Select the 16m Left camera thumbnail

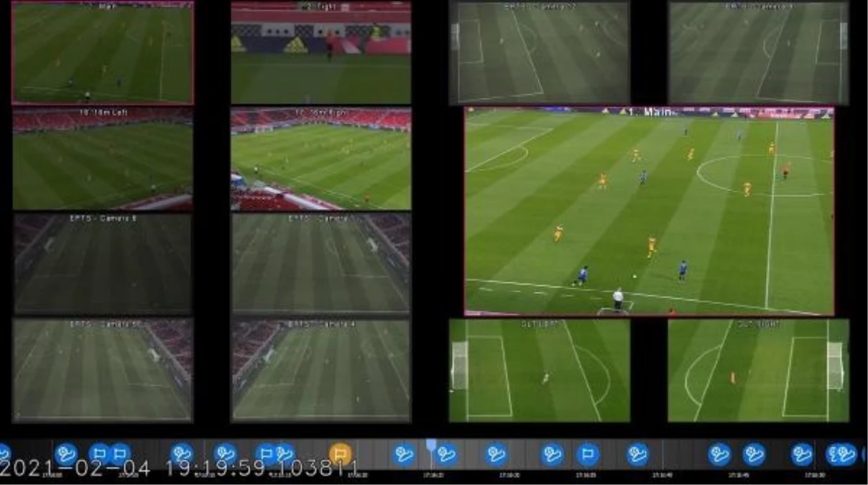click(103, 159)
